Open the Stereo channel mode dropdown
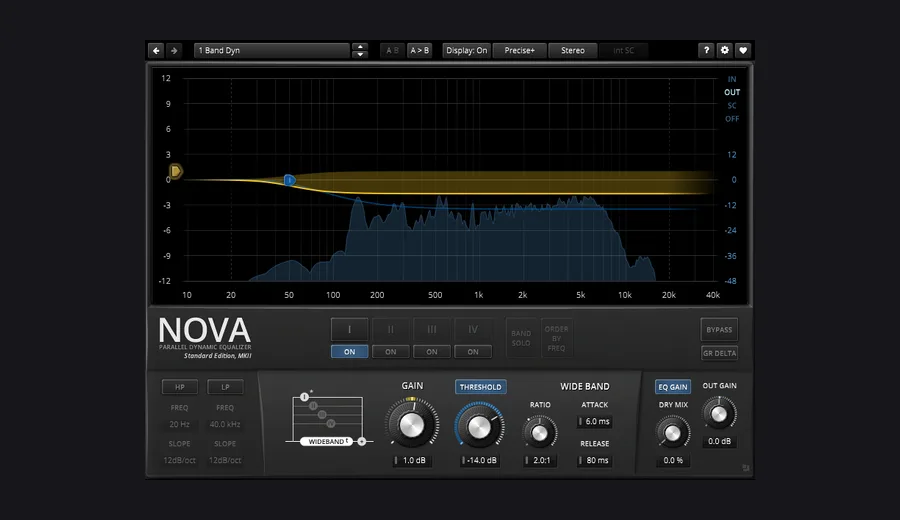This screenshot has height=520, width=900. pyautogui.click(x=573, y=51)
